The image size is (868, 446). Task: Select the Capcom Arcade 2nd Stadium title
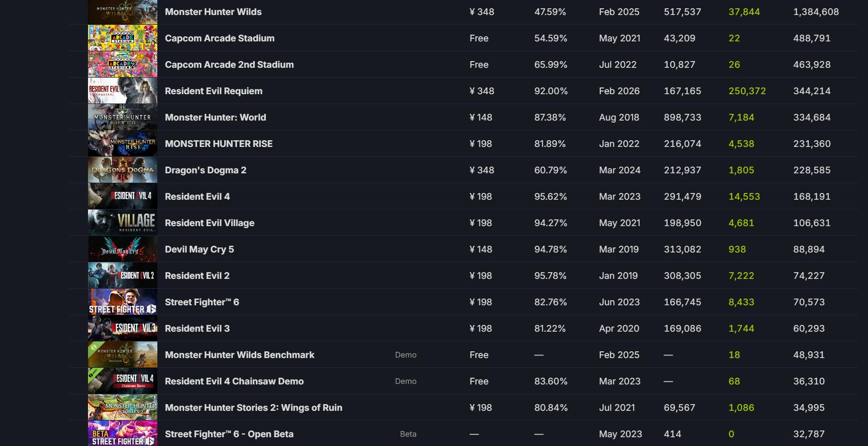point(229,65)
